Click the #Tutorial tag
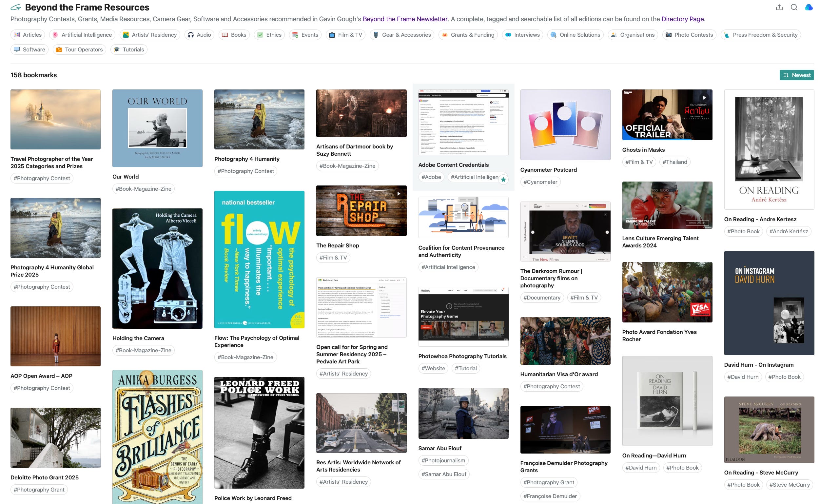Image resolution: width=820 pixels, height=504 pixels. coord(465,368)
